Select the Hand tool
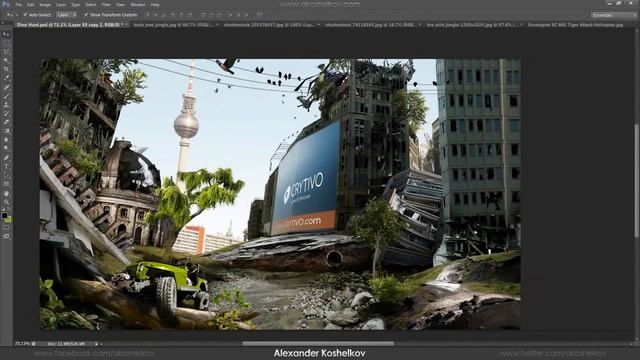Image resolution: width=640 pixels, height=360 pixels. 6,193
